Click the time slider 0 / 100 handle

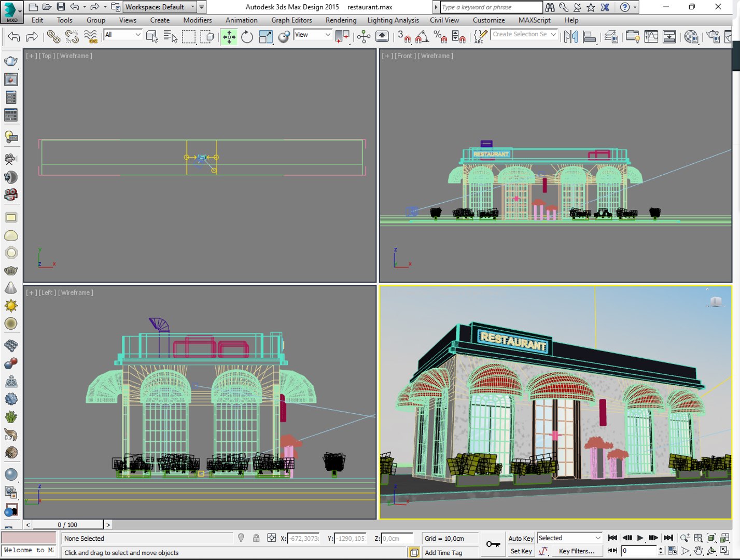click(x=67, y=525)
